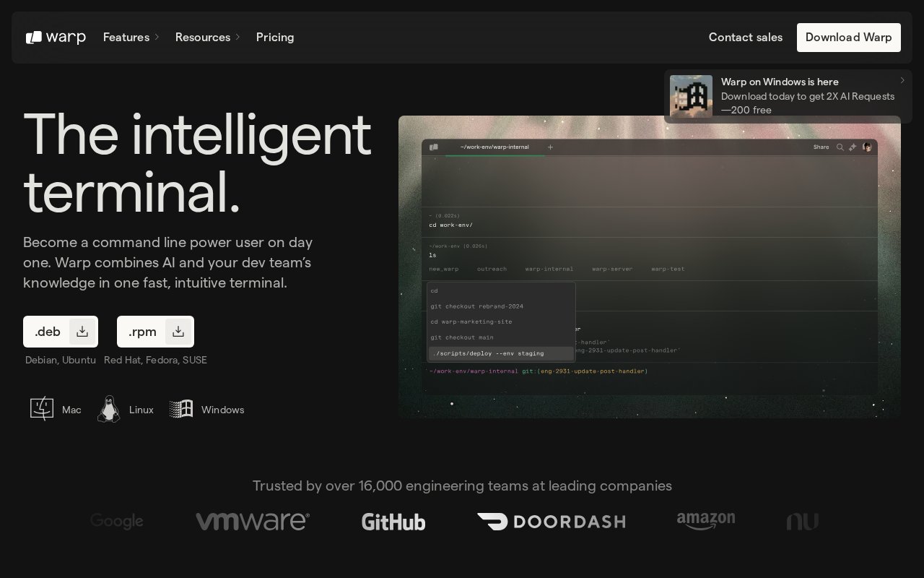Click 'The intelligent terminal.' headline
Image resolution: width=924 pixels, height=578 pixels.
(x=197, y=163)
